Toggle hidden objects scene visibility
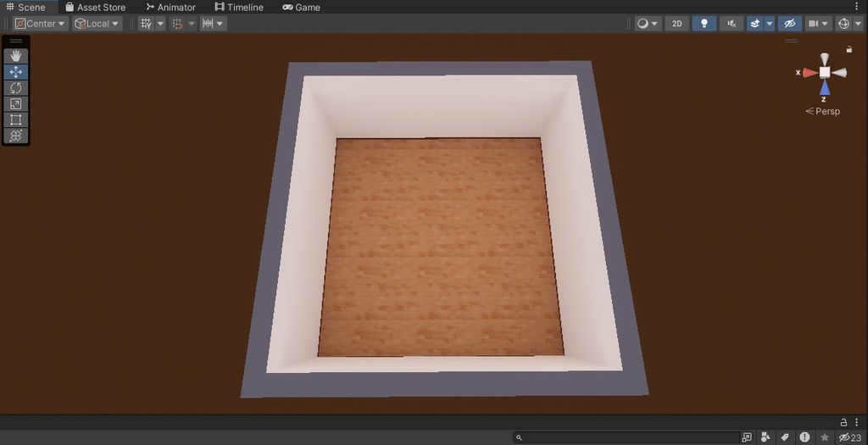Image resolution: width=868 pixels, height=445 pixels. pyautogui.click(x=790, y=24)
